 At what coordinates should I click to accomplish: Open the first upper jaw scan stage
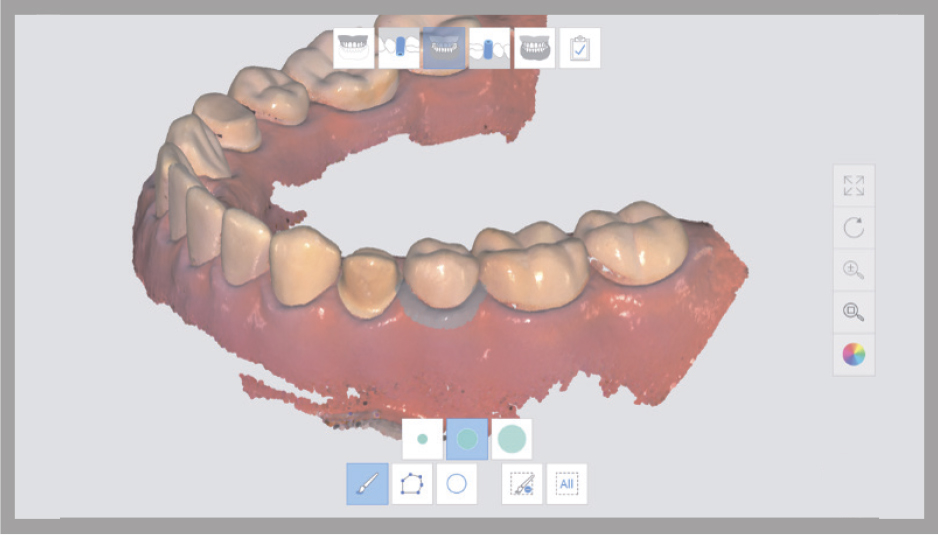354,48
